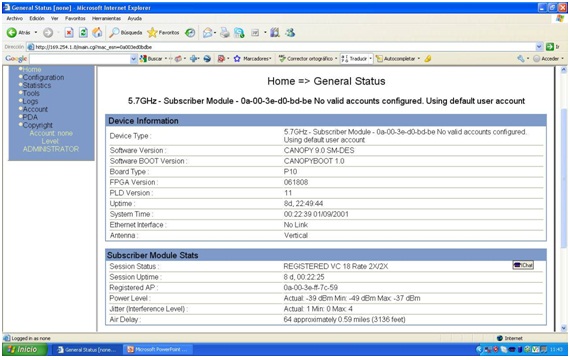Click the Messenger icon in the IE toolbar
Screen dimensions: 570x360
pyautogui.click(x=290, y=33)
